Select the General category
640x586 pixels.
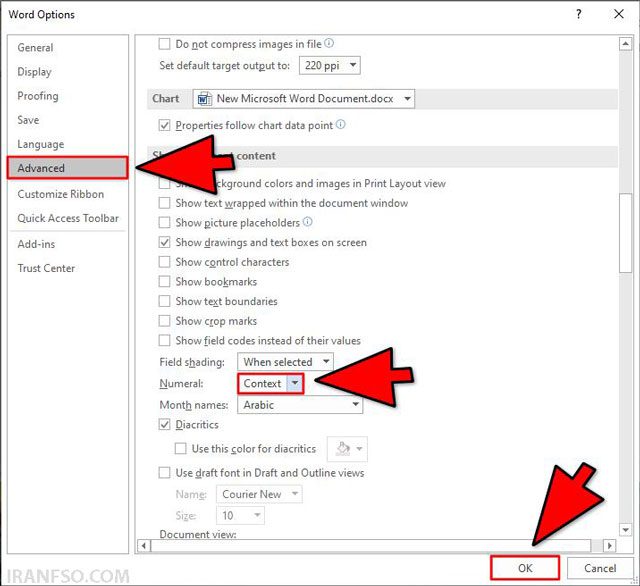[x=68, y=47]
